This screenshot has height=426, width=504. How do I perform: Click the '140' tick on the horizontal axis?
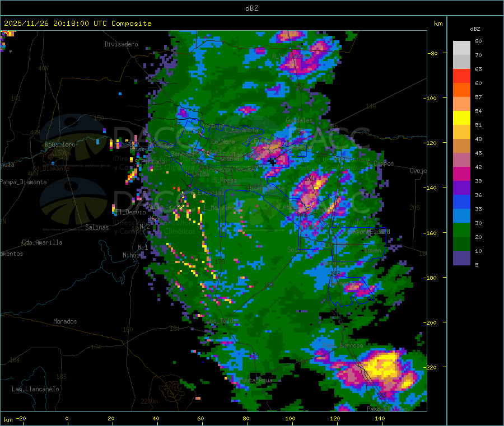click(x=380, y=419)
